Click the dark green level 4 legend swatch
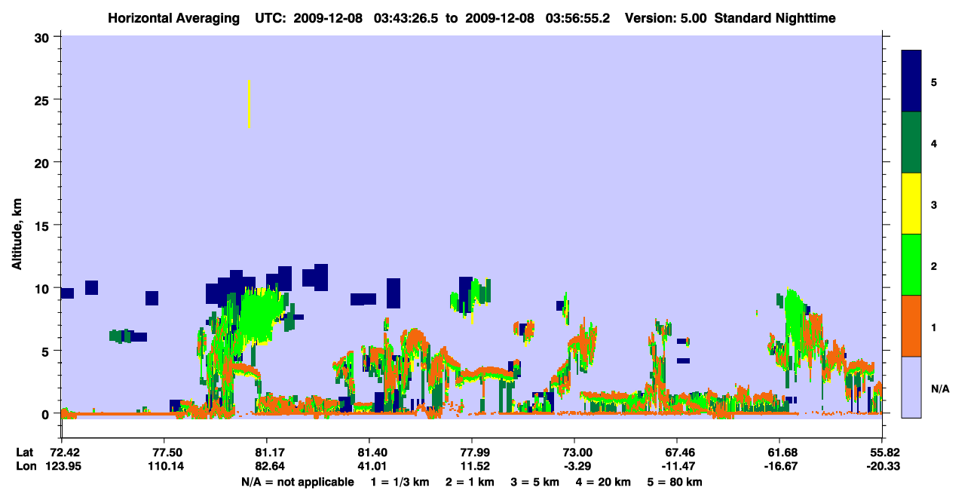980x503 pixels. 911,143
